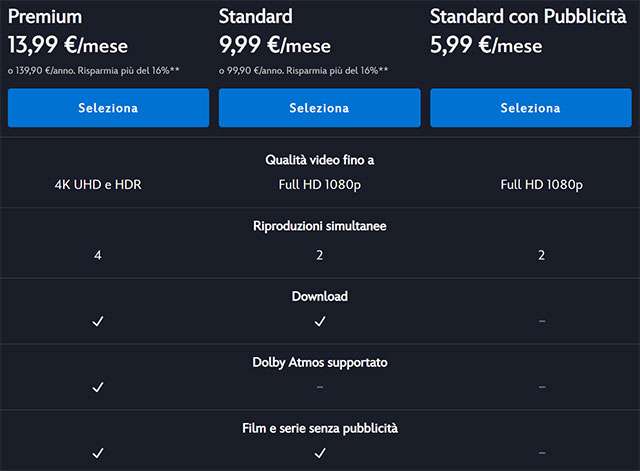This screenshot has width=640, height=471.
Task: Click the Premium Download checkmark icon
Action: pos(98,321)
